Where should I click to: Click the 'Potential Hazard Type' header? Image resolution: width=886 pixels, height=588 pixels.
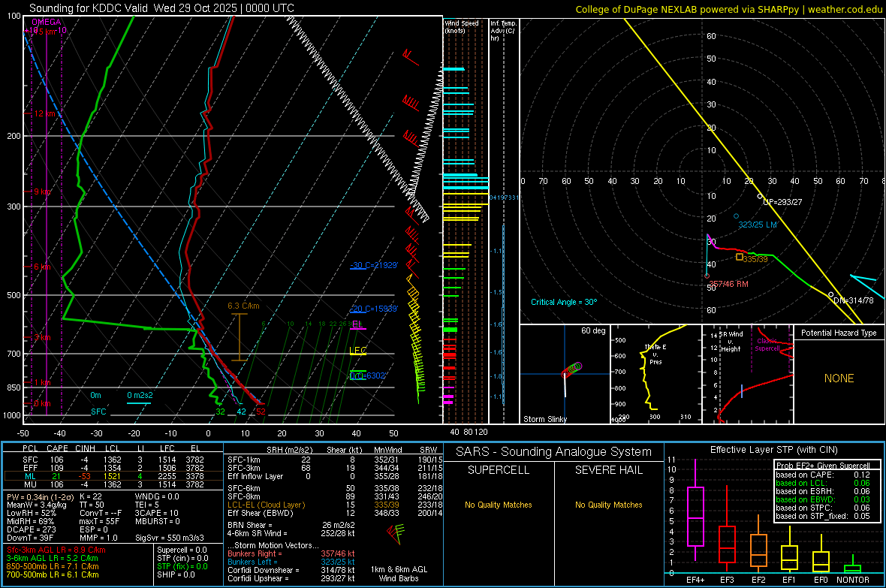839,333
